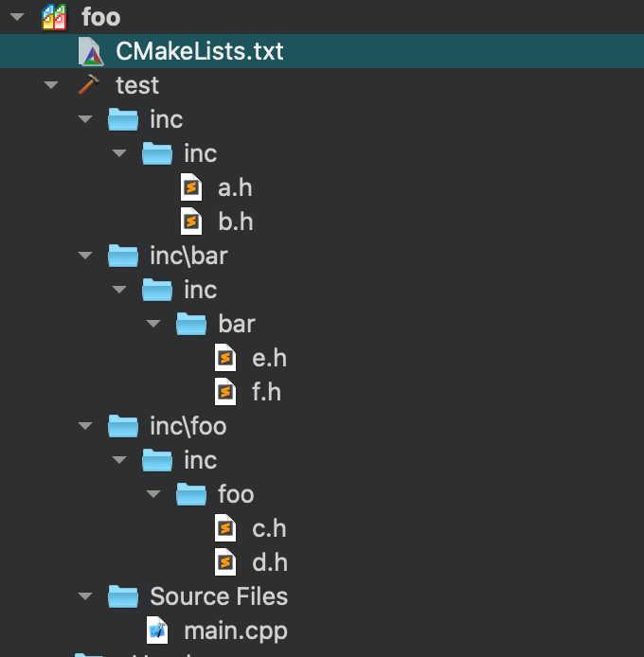This screenshot has height=657, width=644.
Task: Click the foo project icon
Action: (x=54, y=17)
